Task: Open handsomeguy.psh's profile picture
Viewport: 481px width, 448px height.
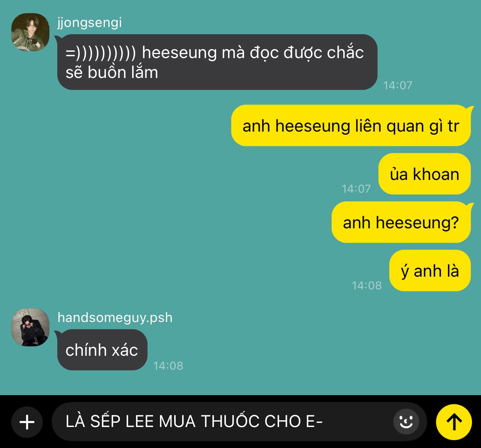Action: [30, 327]
